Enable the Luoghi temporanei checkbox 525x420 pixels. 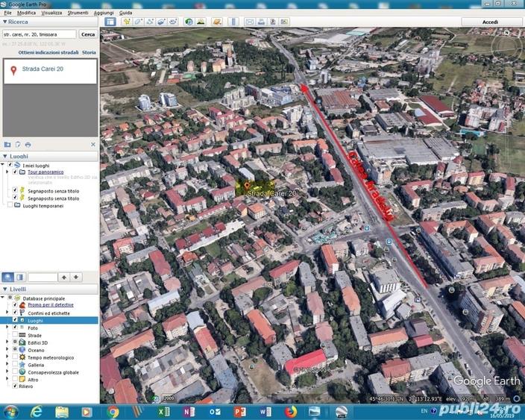tap(10, 204)
